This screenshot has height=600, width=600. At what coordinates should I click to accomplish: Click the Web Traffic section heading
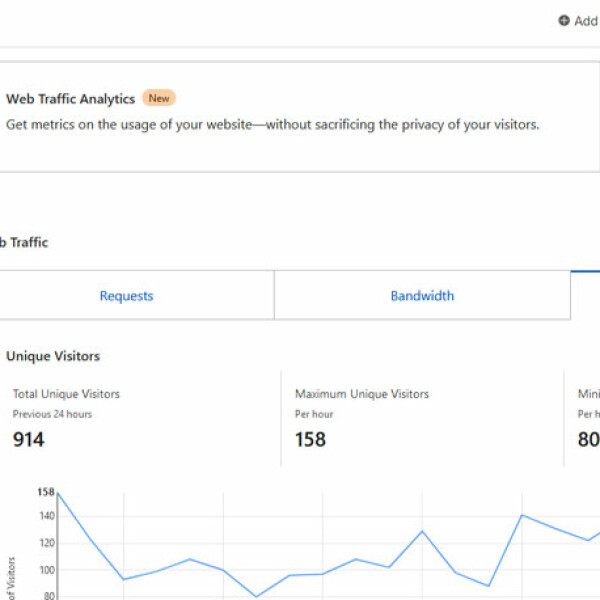(x=22, y=242)
